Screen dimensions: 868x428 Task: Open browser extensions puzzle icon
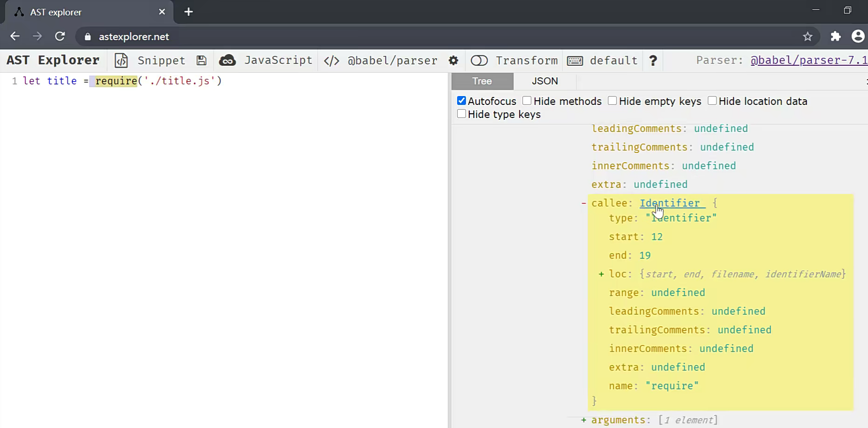pyautogui.click(x=835, y=36)
